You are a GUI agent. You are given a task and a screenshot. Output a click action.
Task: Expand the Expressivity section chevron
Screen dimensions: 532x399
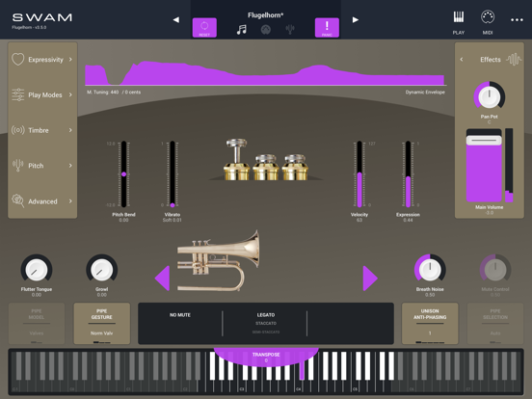tap(70, 60)
